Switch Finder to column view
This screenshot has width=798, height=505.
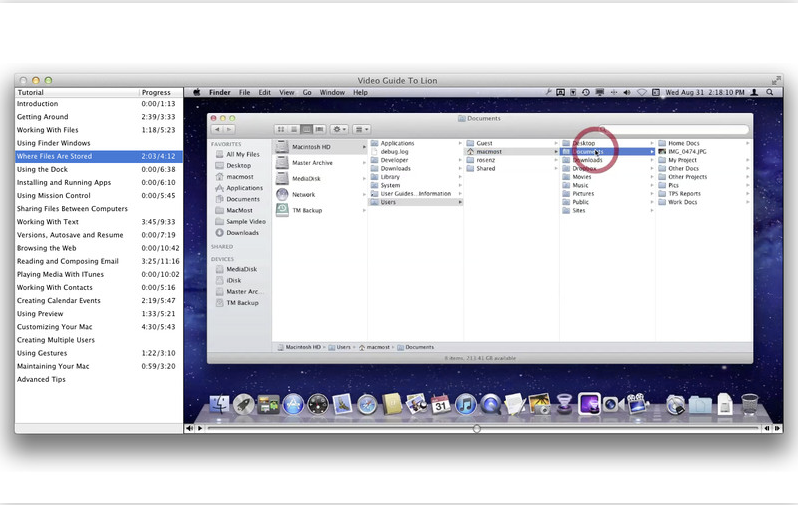(306, 129)
